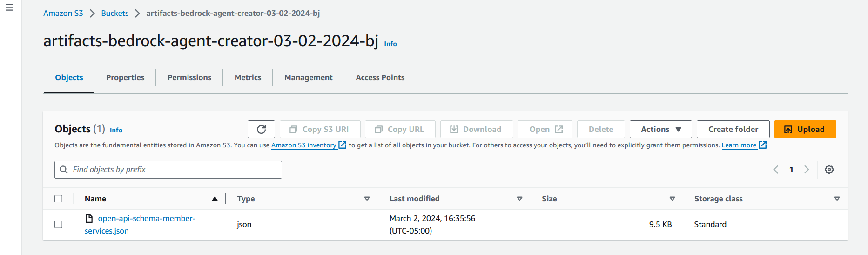Click the refresh objects button
The image size is (868, 255).
coord(261,129)
